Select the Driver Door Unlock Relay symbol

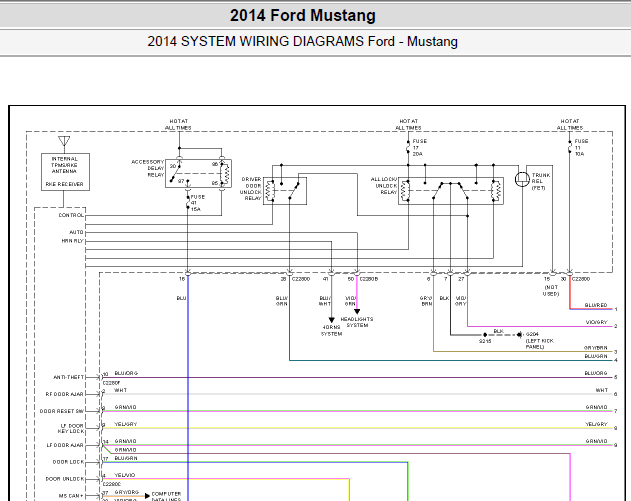290,185
